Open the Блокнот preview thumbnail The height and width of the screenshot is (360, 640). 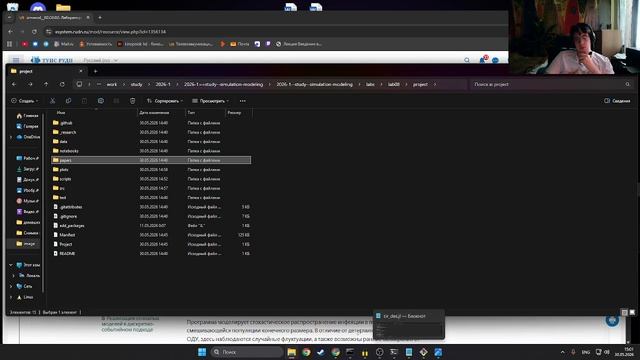click(409, 325)
